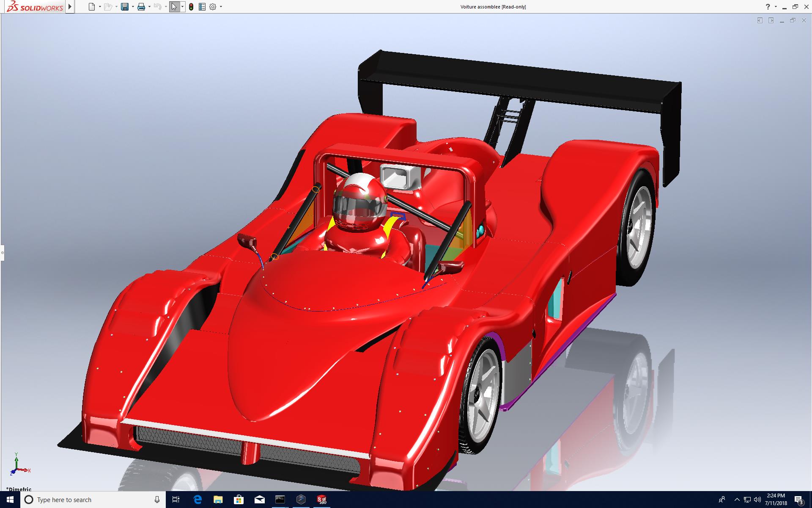Click the Rebuild traffic light icon
Viewport: 812px width, 508px height.
[x=191, y=7]
